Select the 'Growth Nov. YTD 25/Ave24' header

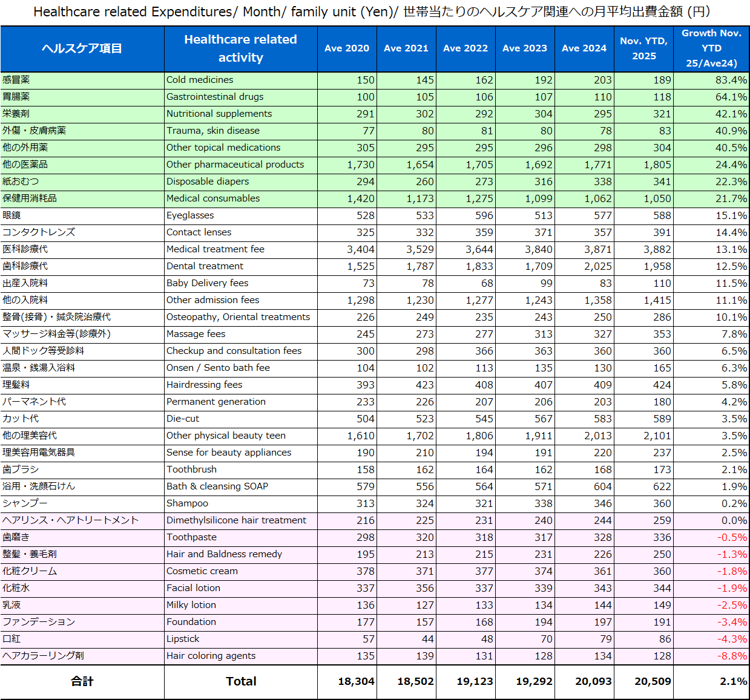pos(711,48)
